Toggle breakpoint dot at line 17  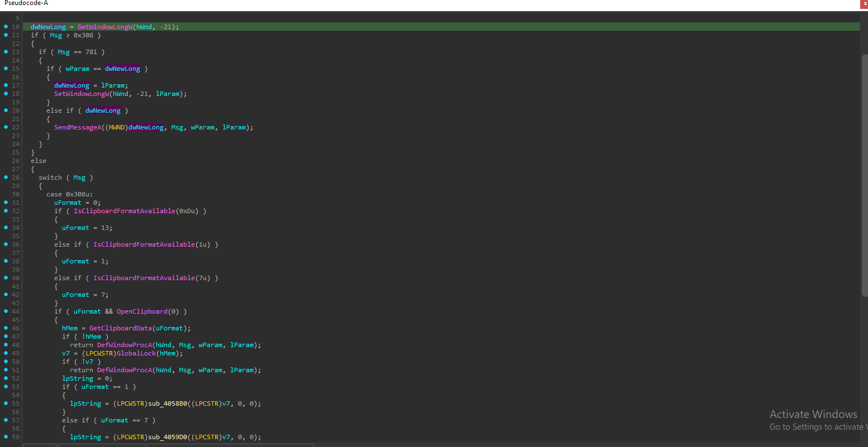[x=6, y=85]
